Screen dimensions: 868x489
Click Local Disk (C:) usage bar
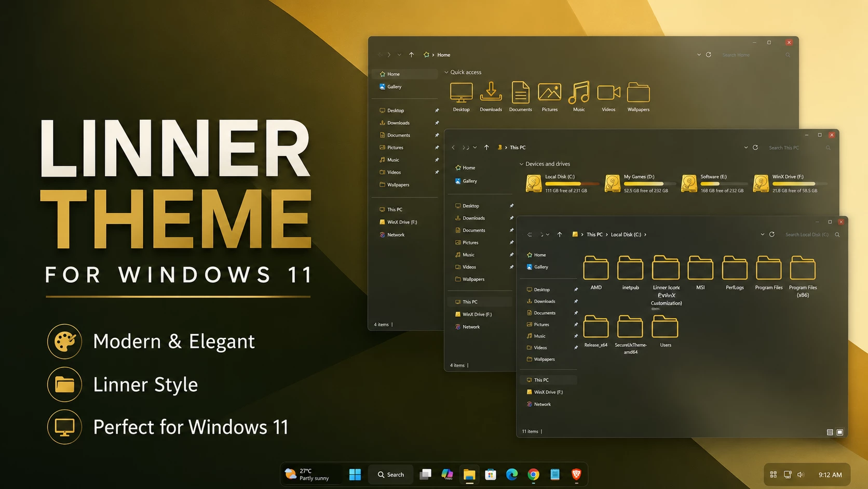pyautogui.click(x=572, y=183)
